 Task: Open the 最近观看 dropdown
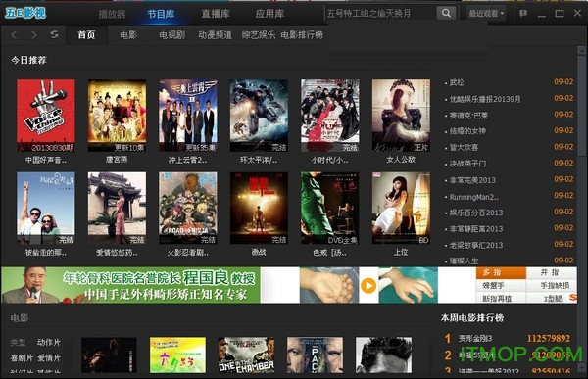tap(486, 14)
